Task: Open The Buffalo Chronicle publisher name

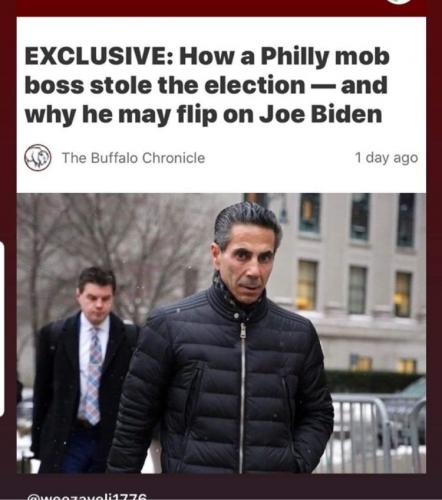Action: click(133, 158)
